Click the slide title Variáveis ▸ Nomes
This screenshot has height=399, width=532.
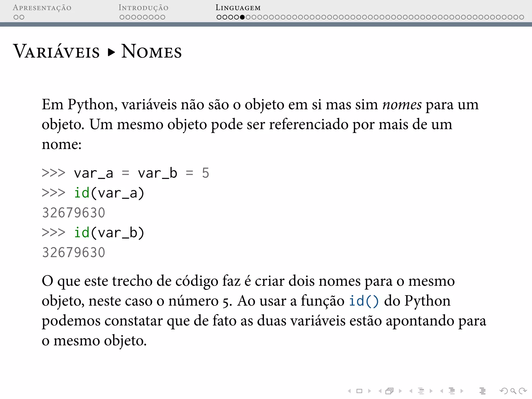pos(97,51)
